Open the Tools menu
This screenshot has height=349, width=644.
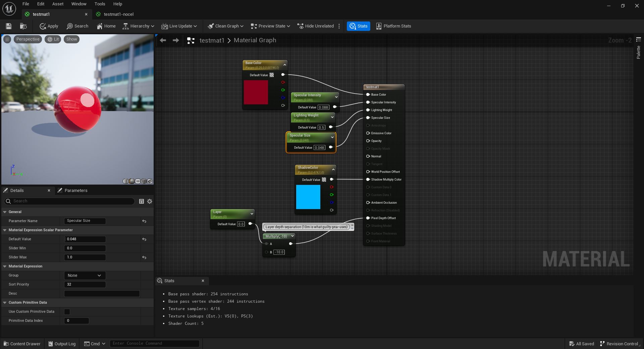(100, 4)
